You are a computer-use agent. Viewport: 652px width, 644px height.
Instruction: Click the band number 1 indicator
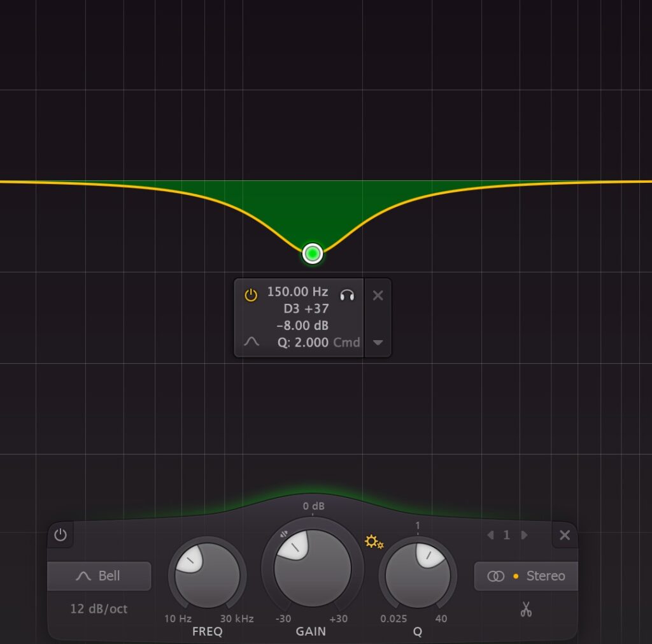click(x=506, y=535)
